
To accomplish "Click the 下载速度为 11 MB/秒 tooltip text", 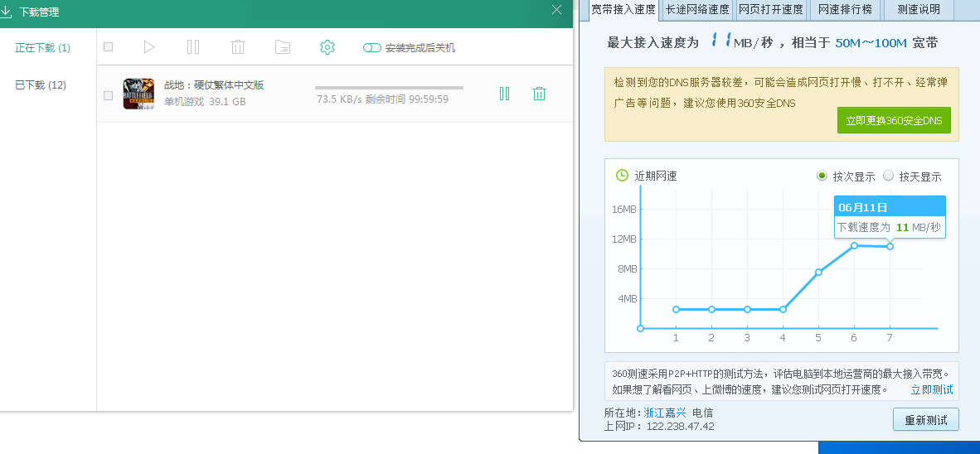I will [889, 227].
